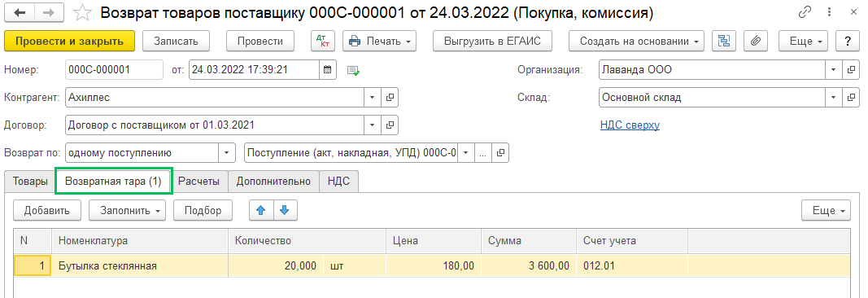Click the Цена column header

coord(434,242)
